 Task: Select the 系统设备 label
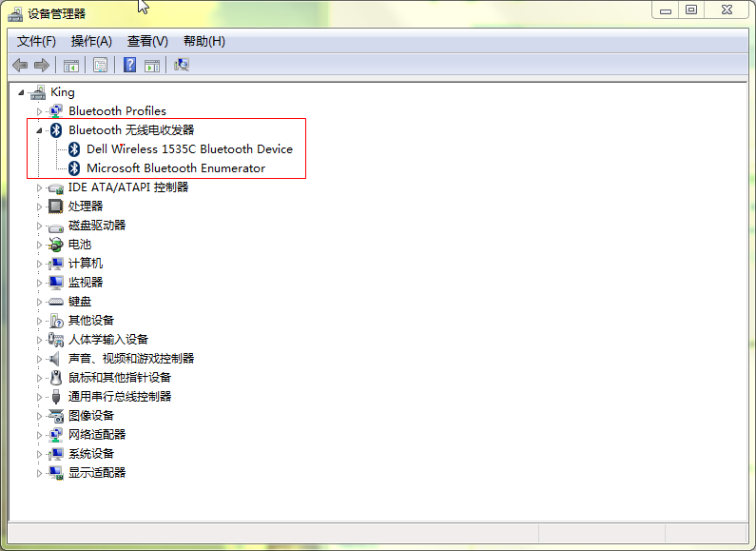click(91, 454)
